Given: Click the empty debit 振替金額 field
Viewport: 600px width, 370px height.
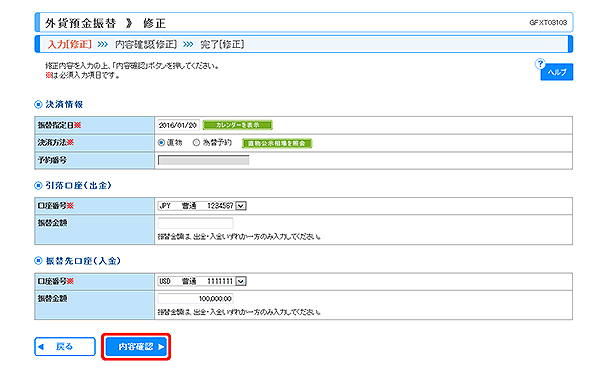Looking at the screenshot, I should pos(195,223).
